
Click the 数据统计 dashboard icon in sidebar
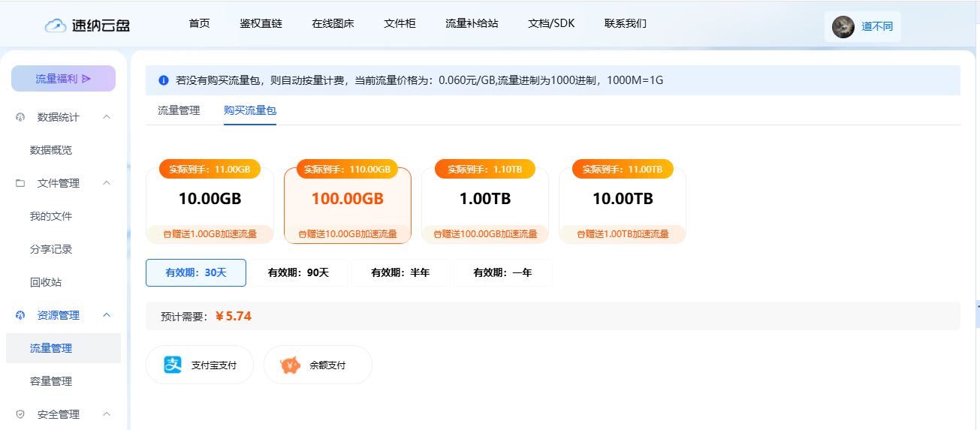[x=20, y=117]
